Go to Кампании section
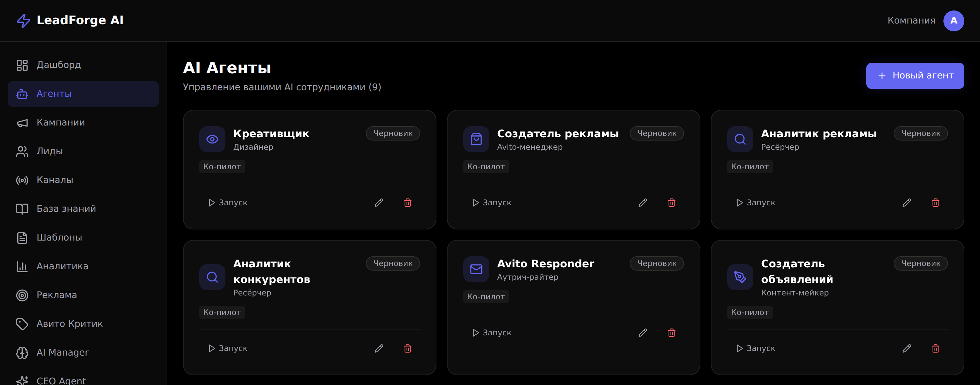This screenshot has height=385, width=980. (83, 123)
